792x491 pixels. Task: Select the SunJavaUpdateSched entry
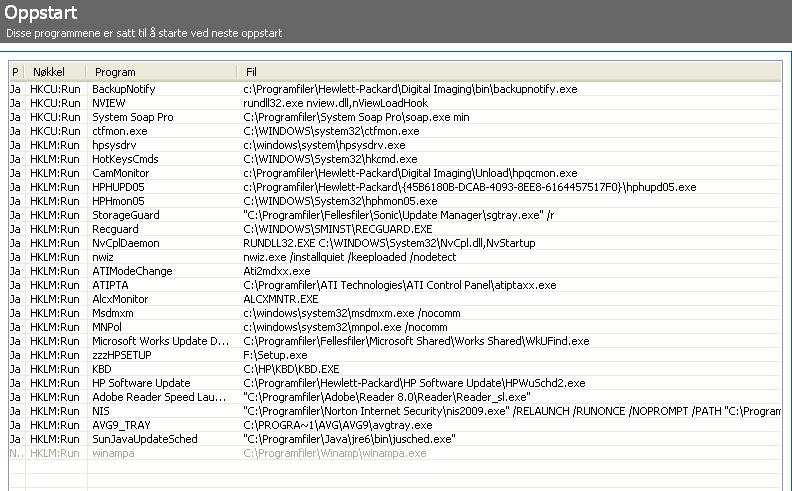point(145,439)
